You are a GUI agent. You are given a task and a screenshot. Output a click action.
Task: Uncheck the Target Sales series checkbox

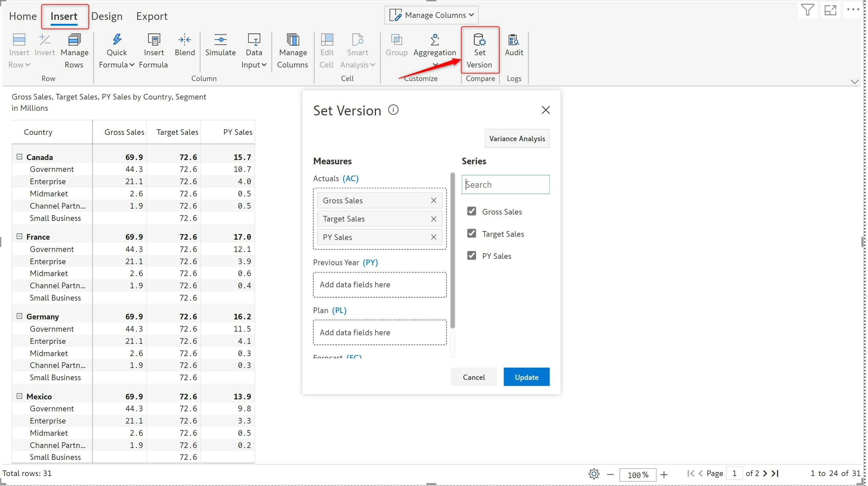pos(471,233)
